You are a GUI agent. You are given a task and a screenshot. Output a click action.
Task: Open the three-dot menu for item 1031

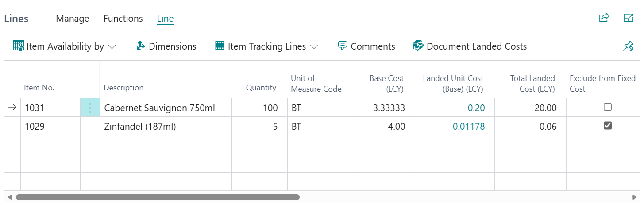[x=90, y=108]
